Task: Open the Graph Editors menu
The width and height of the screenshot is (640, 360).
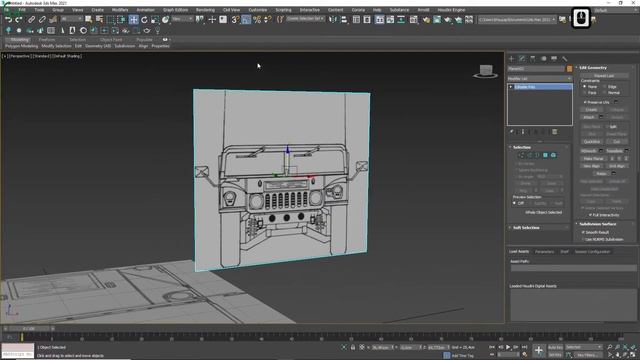Action: (x=175, y=10)
